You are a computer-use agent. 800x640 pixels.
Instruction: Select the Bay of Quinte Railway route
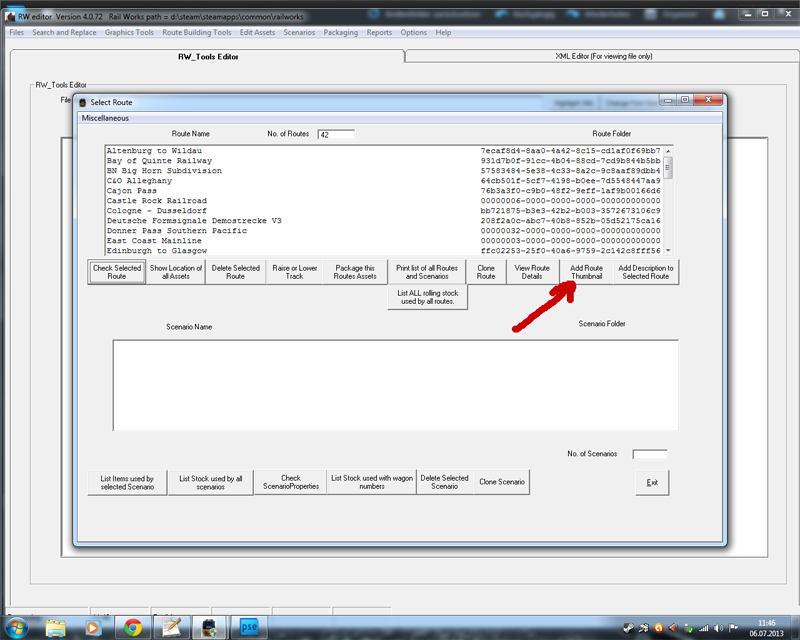click(x=383, y=161)
